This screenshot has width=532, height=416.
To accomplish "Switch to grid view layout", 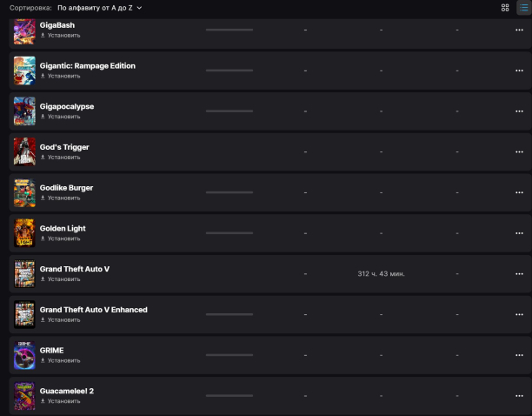I will pos(505,7).
